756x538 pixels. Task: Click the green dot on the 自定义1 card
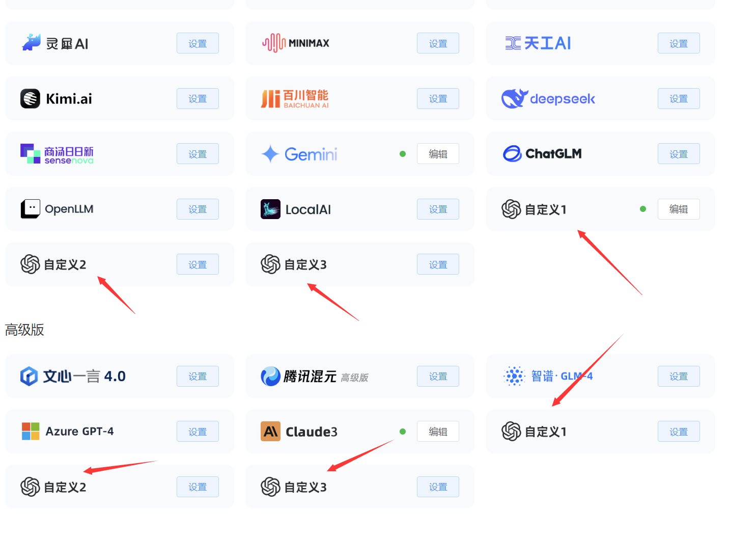[x=643, y=209]
